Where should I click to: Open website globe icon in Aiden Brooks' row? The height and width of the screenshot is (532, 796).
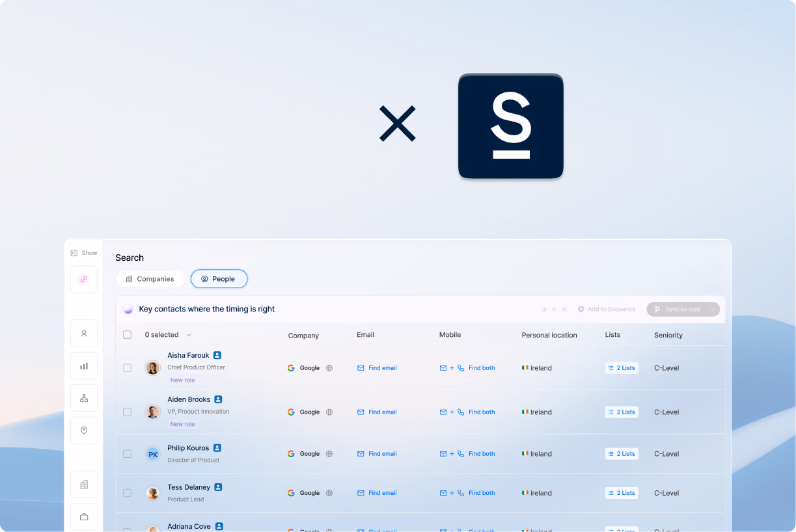click(329, 412)
